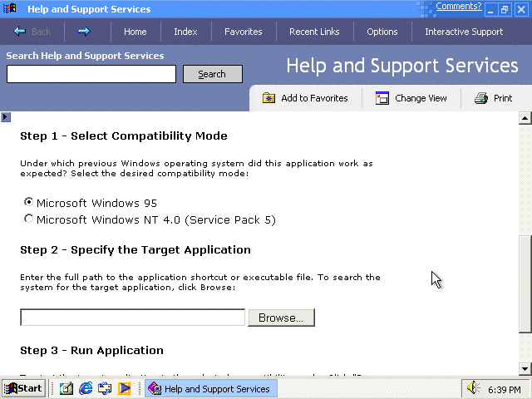Click the Comments? link
The height and width of the screenshot is (399, 532).
pos(458,6)
